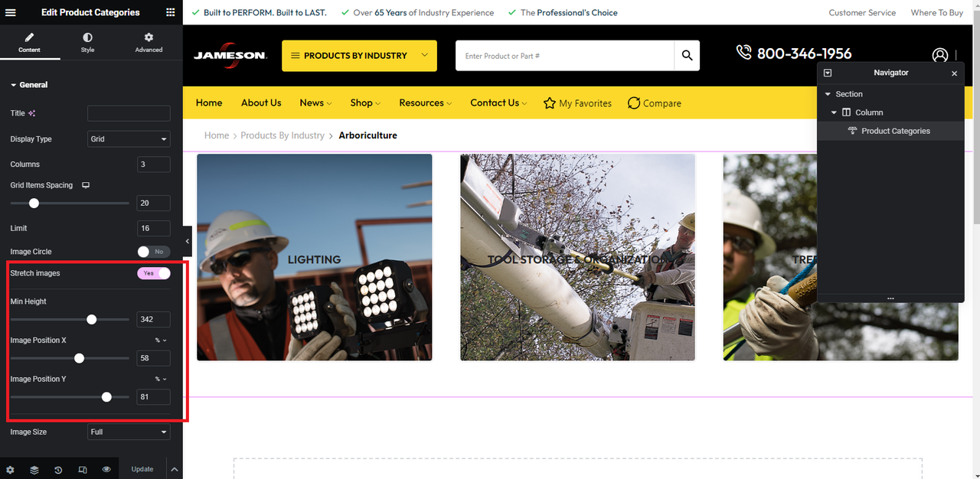Open the widgets grid panel icon
980x479 pixels.
pyautogui.click(x=171, y=12)
